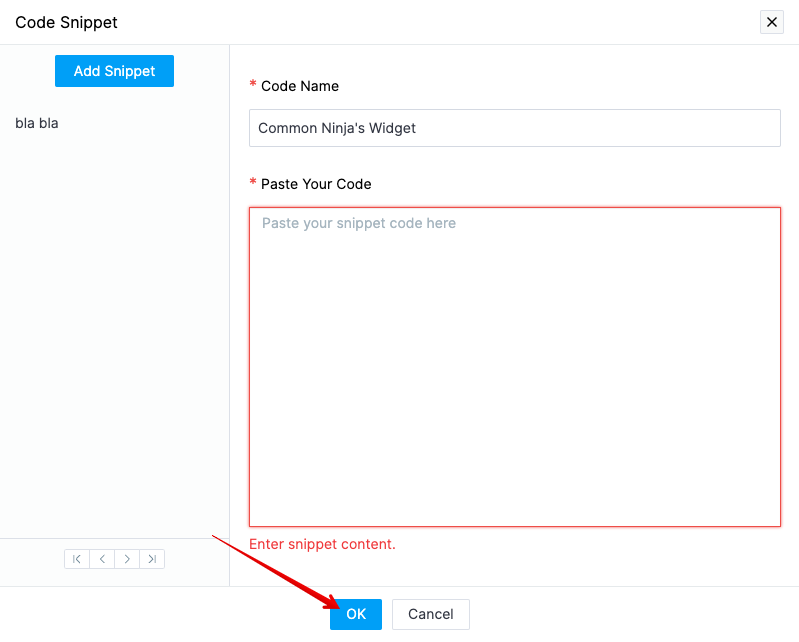Screen dimensions: 799x642
Task: Click the red asterisk beside Code Name
Action: [x=253, y=85]
